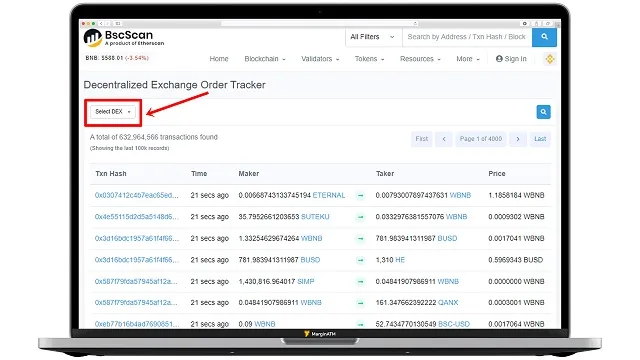
Task: Click the price 0.5969343 BUSD
Action: click(x=516, y=260)
